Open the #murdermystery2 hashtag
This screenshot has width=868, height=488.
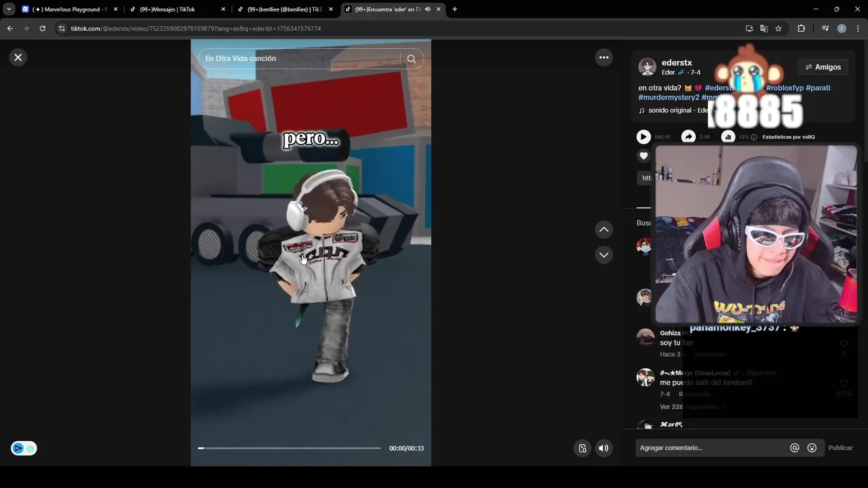(669, 98)
